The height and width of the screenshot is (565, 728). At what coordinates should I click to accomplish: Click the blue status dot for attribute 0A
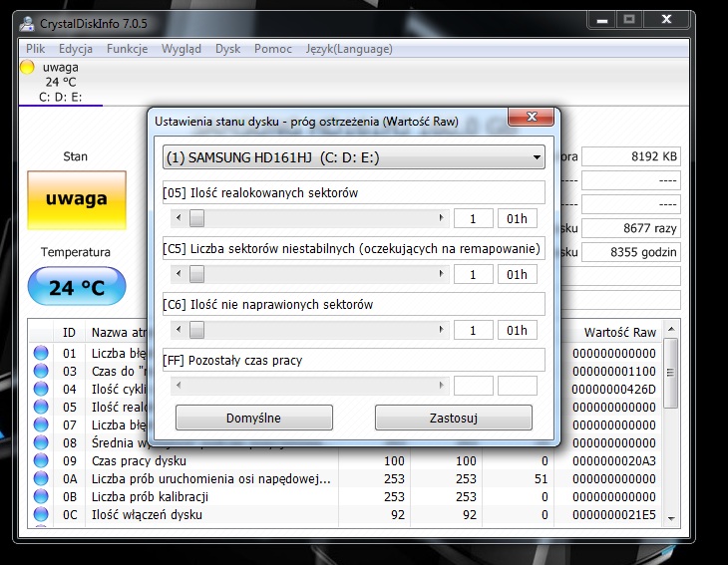coord(41,478)
